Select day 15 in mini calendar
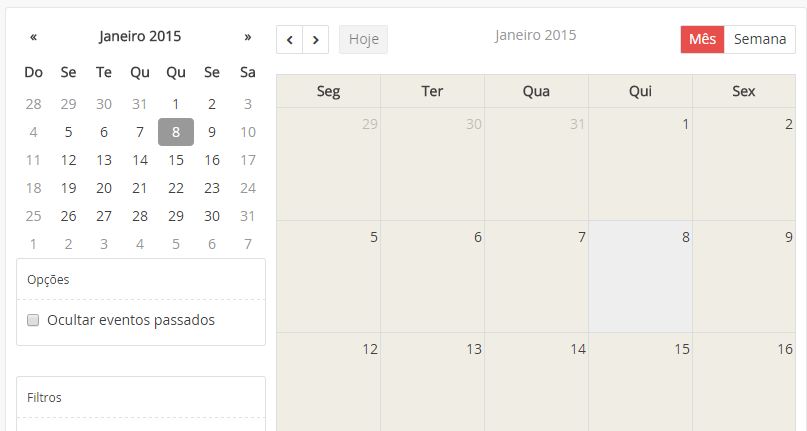 [x=176, y=160]
